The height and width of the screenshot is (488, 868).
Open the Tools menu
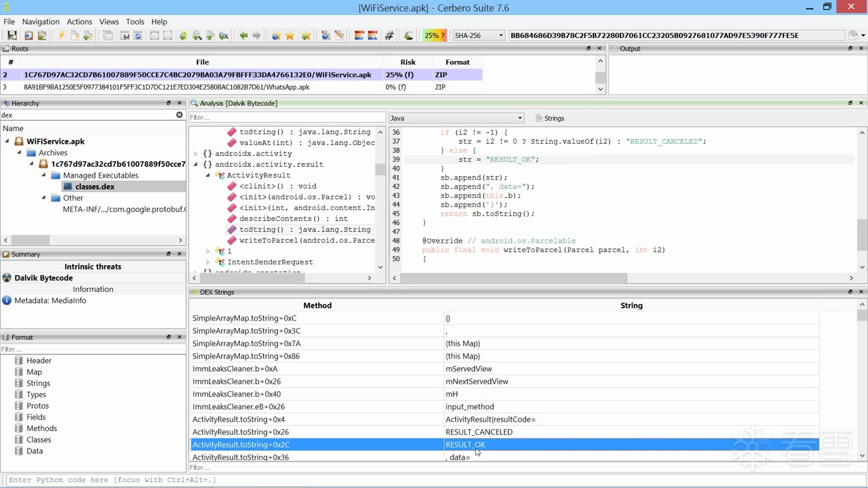(135, 22)
